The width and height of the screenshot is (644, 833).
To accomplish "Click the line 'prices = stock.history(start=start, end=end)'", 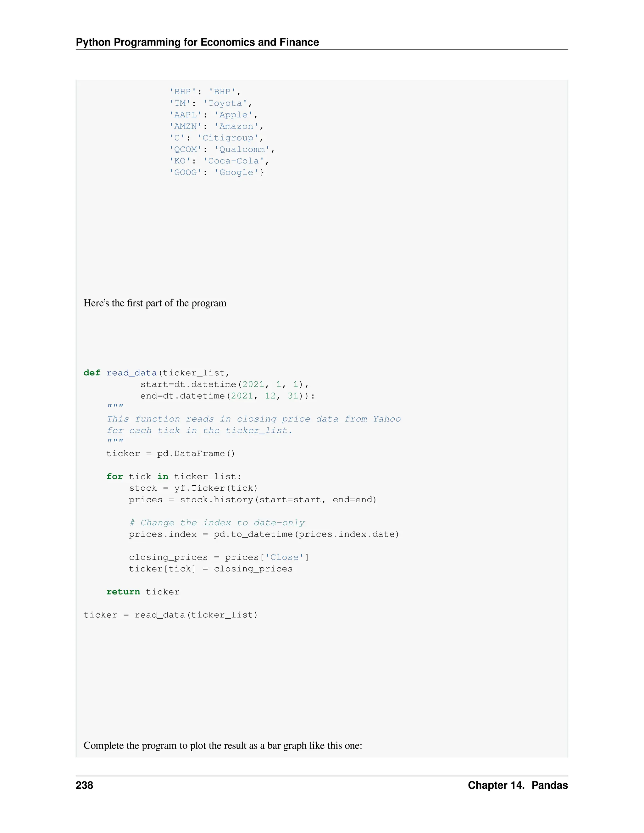I will [253, 500].
